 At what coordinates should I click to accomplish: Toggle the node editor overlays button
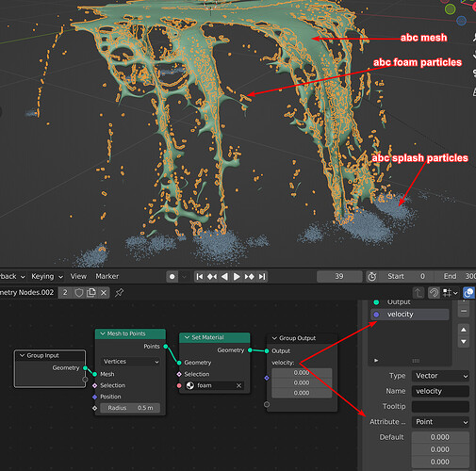pyautogui.click(x=468, y=293)
